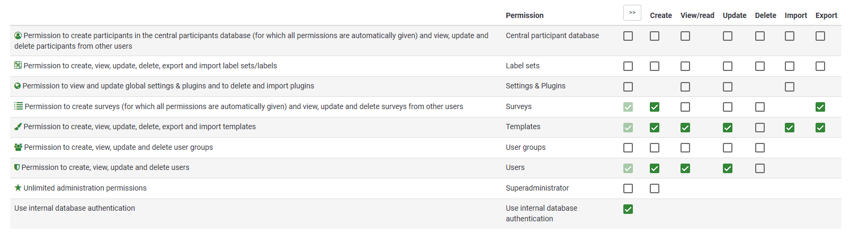Click the Create column header
Image resolution: width=868 pixels, height=243 pixels.
coord(660,15)
